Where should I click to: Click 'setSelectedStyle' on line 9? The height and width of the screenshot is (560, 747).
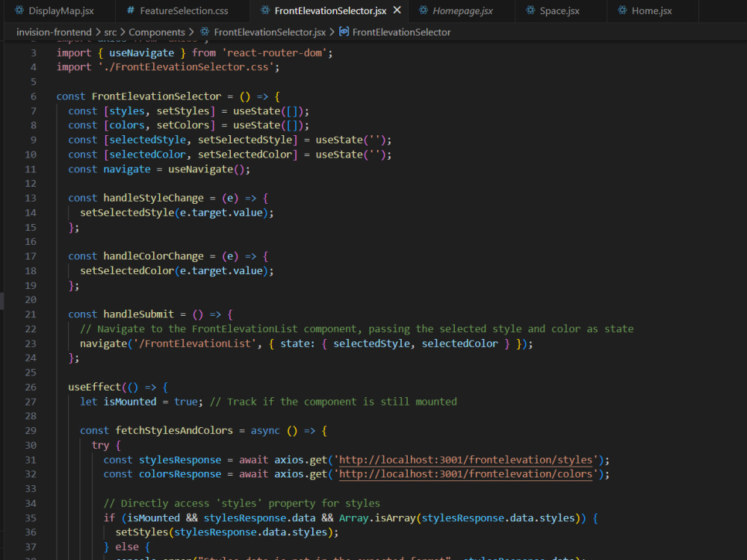coord(245,140)
